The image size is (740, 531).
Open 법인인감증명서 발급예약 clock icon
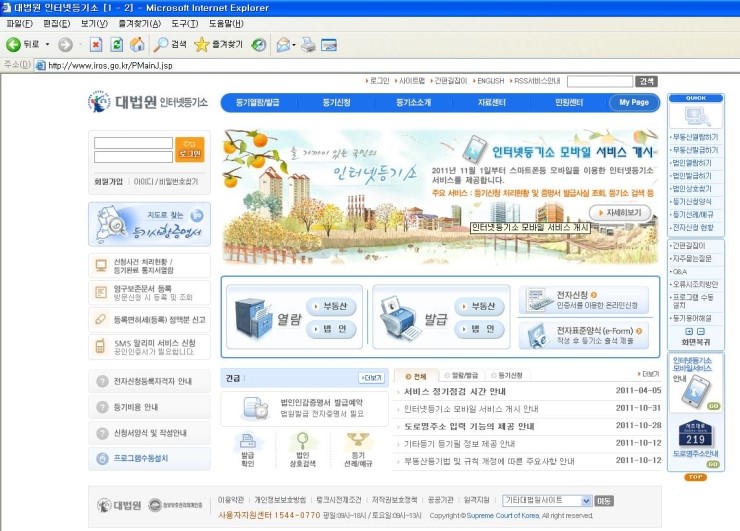coord(256,408)
